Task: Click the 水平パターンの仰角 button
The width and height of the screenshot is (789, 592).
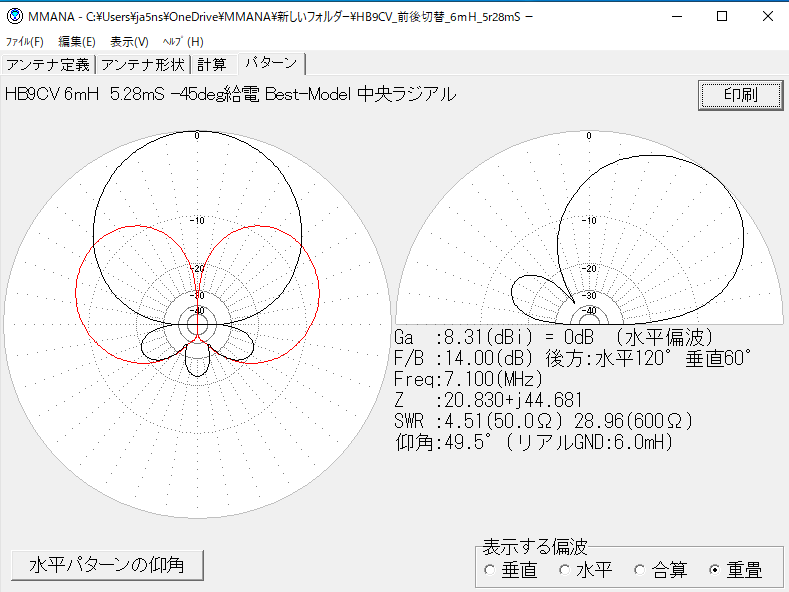Action: (107, 565)
